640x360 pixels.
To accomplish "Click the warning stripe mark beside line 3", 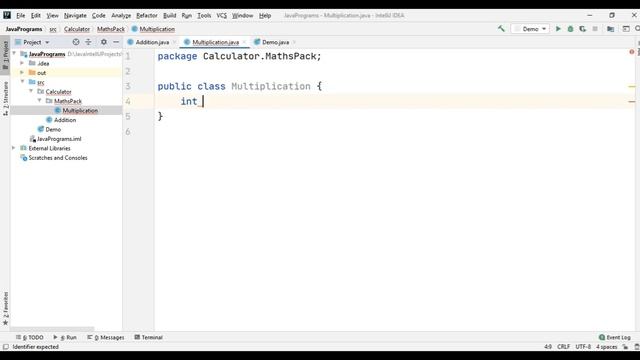I will click(x=632, y=87).
